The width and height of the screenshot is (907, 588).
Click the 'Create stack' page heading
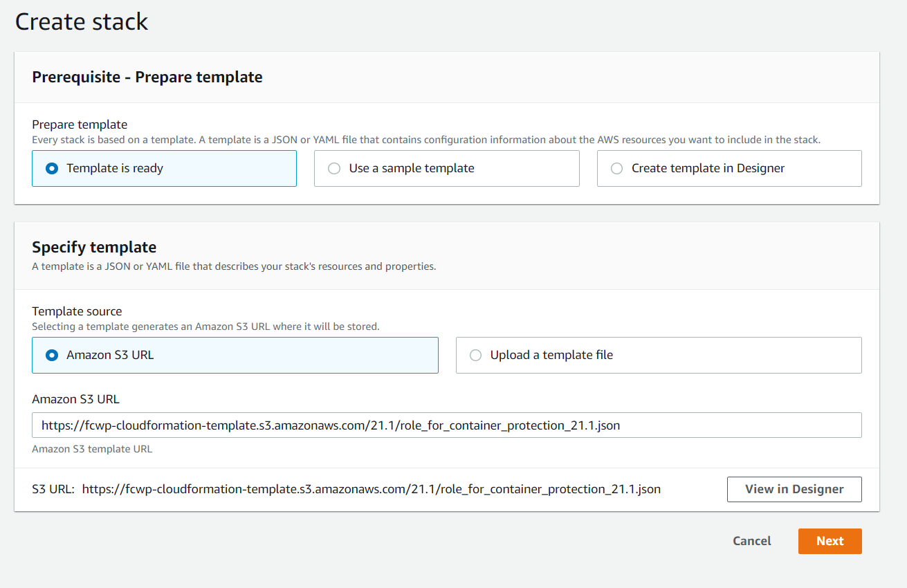pyautogui.click(x=82, y=21)
